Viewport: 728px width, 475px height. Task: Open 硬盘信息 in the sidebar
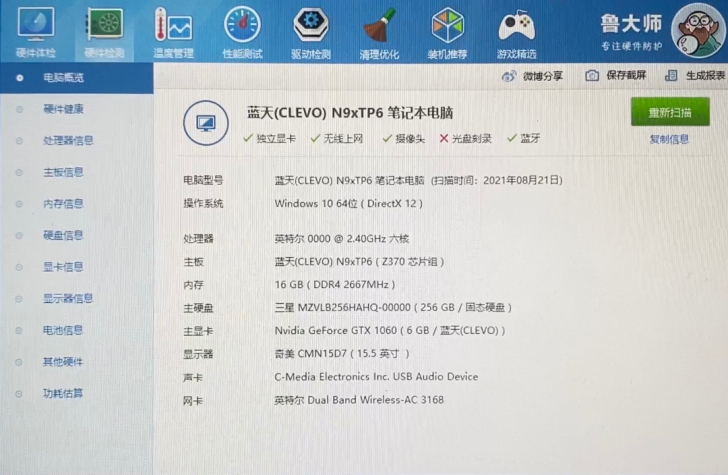(x=63, y=235)
